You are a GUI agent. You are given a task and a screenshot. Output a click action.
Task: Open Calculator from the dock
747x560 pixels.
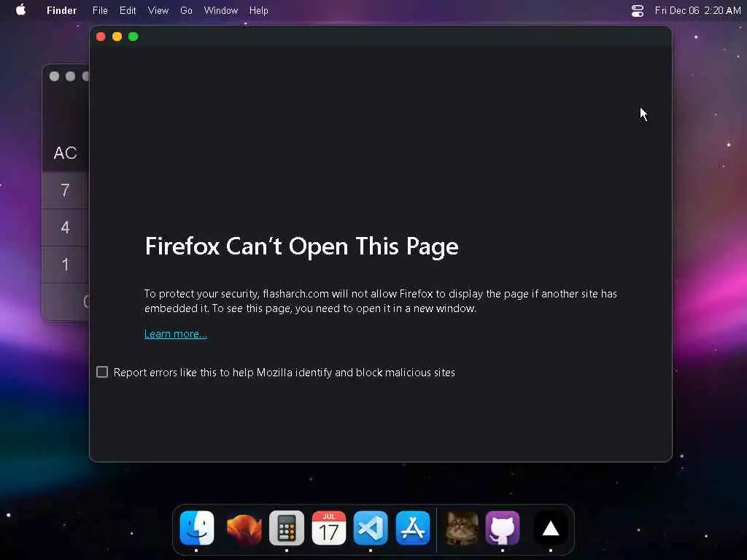(x=286, y=528)
